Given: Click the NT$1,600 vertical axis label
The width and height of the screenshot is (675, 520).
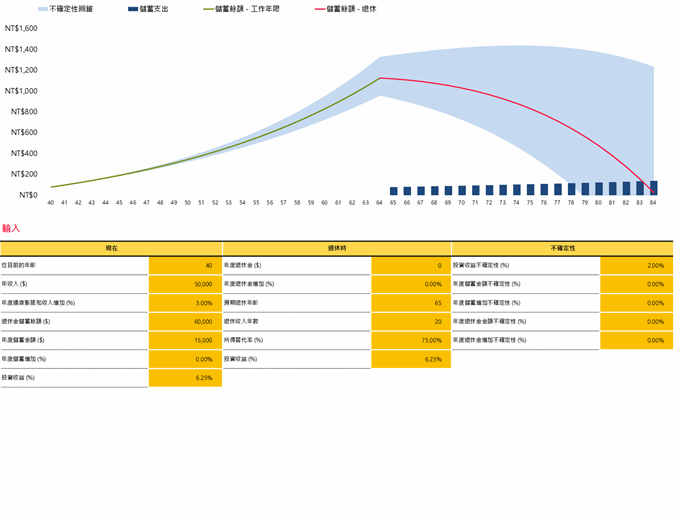Looking at the screenshot, I should 21,28.
